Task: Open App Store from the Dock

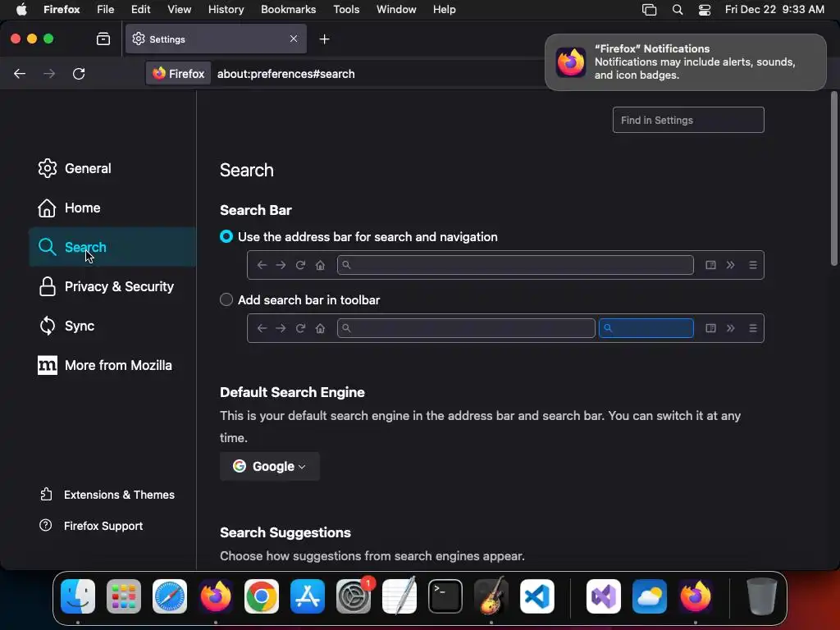Action: [308, 596]
